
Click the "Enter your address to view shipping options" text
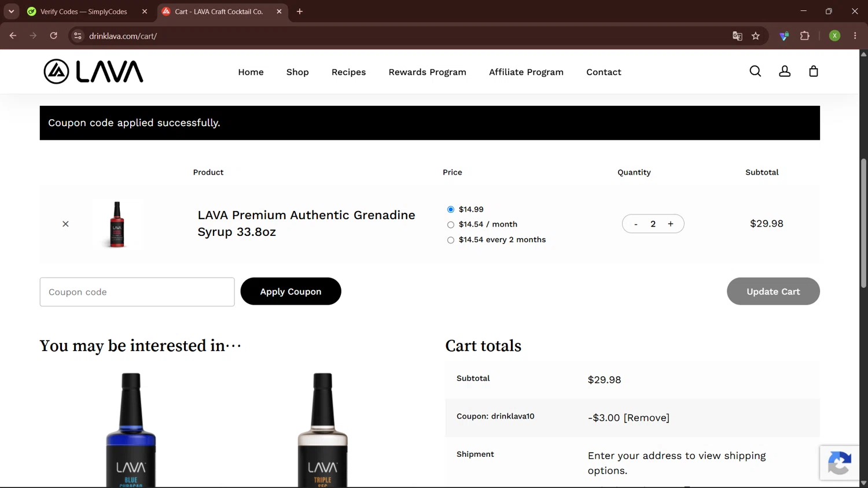tap(676, 463)
